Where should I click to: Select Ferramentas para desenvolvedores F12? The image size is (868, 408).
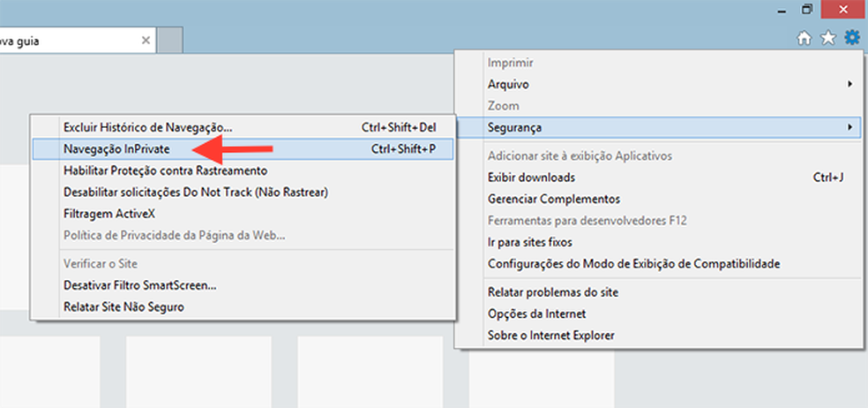coord(658,221)
